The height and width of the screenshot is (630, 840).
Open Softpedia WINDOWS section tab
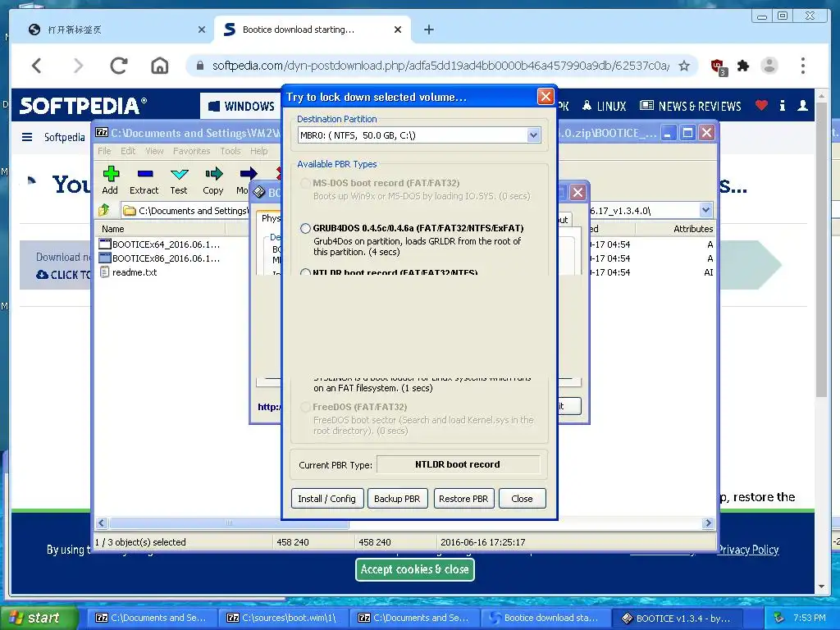(241, 106)
